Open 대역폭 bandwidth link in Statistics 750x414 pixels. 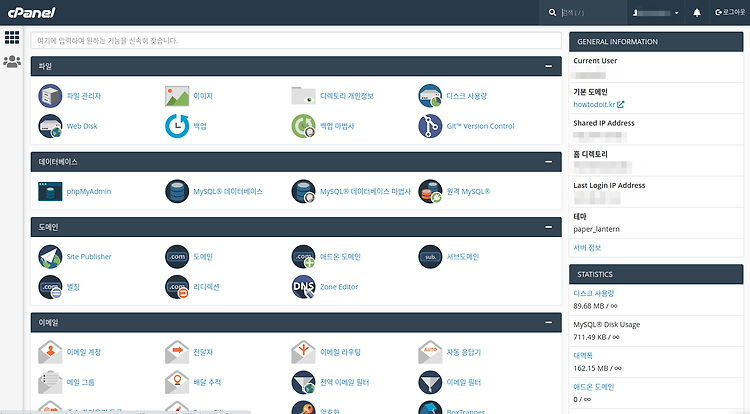[583, 356]
